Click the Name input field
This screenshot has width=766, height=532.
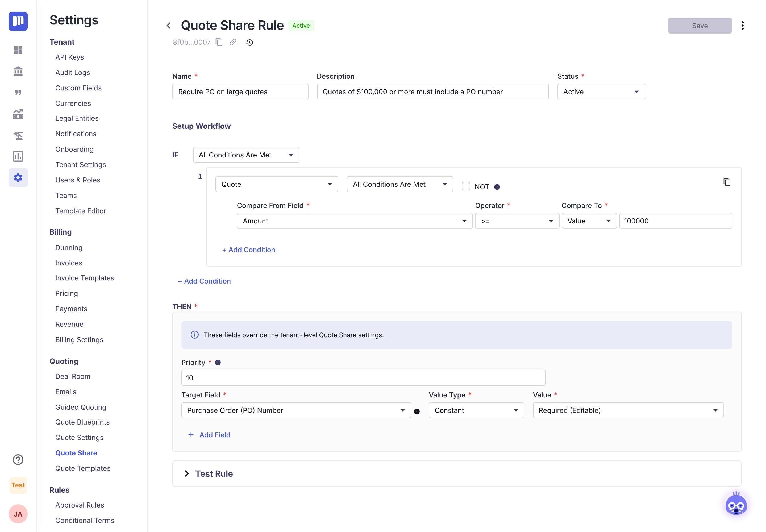[x=240, y=92]
